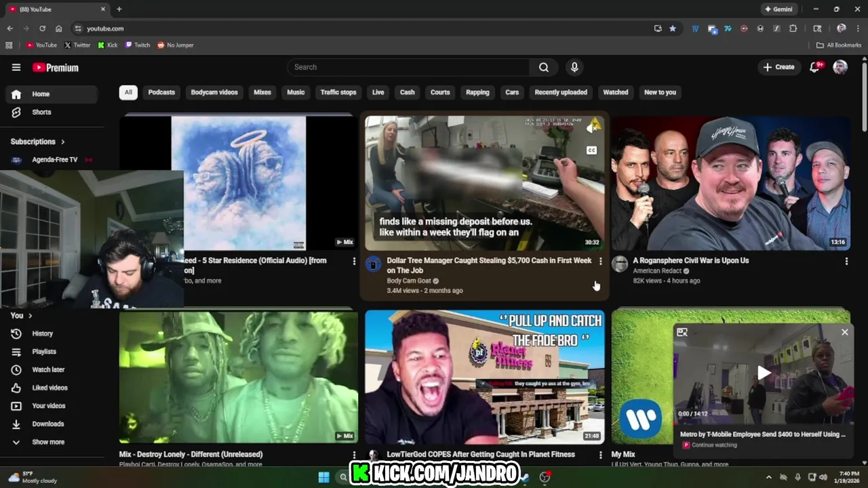Open the No Jumper bookmark

(x=176, y=45)
